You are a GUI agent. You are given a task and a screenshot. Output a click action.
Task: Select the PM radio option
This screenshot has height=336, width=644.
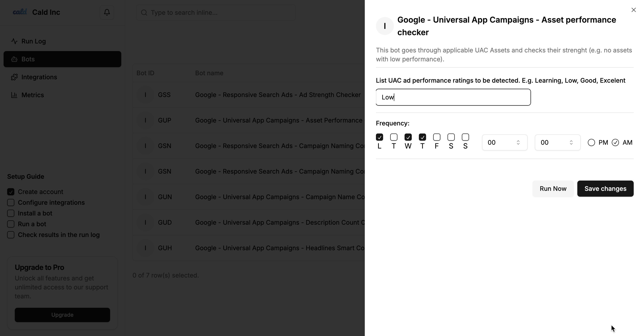pos(591,143)
